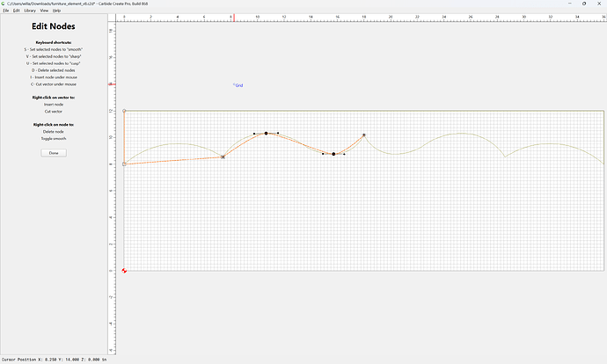This screenshot has width=607, height=364.
Task: Click the blue Grid label
Action: click(238, 85)
